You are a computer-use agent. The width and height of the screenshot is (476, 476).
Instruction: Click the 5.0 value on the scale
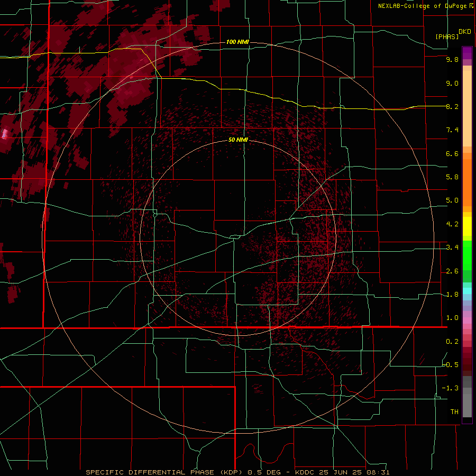coord(452,200)
